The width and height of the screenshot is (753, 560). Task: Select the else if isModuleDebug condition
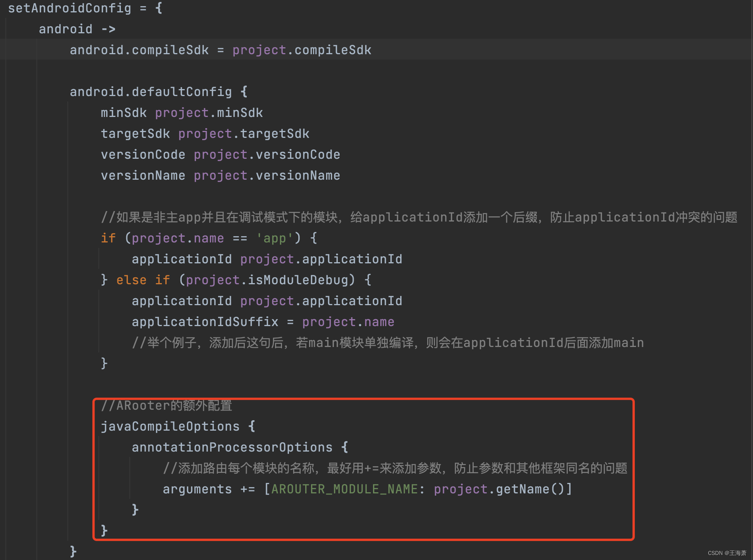point(236,280)
